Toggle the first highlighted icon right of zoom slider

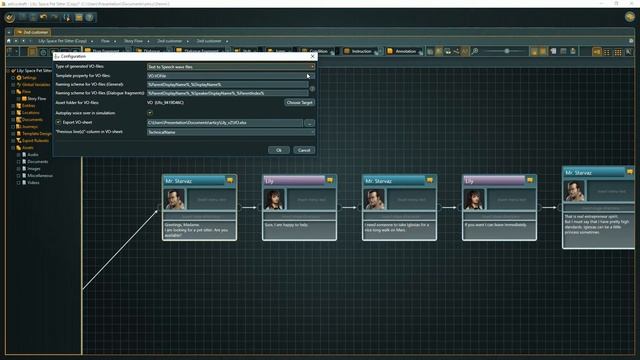(534, 51)
